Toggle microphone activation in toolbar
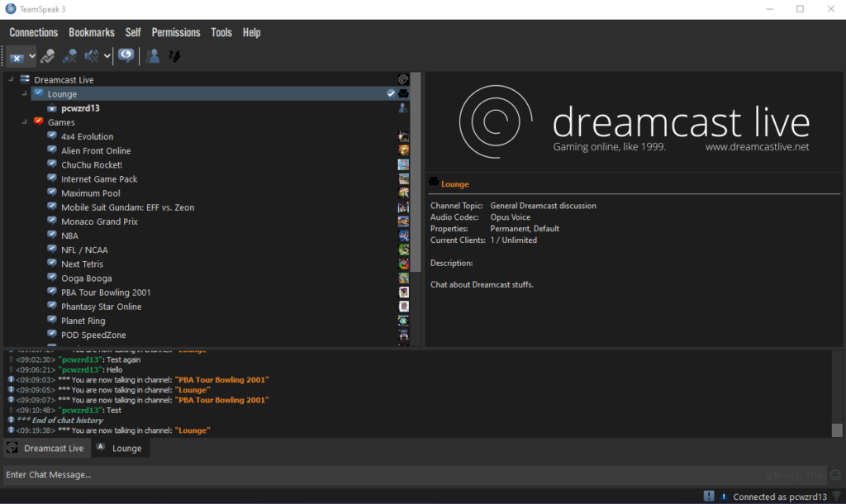The image size is (846, 504). (47, 56)
